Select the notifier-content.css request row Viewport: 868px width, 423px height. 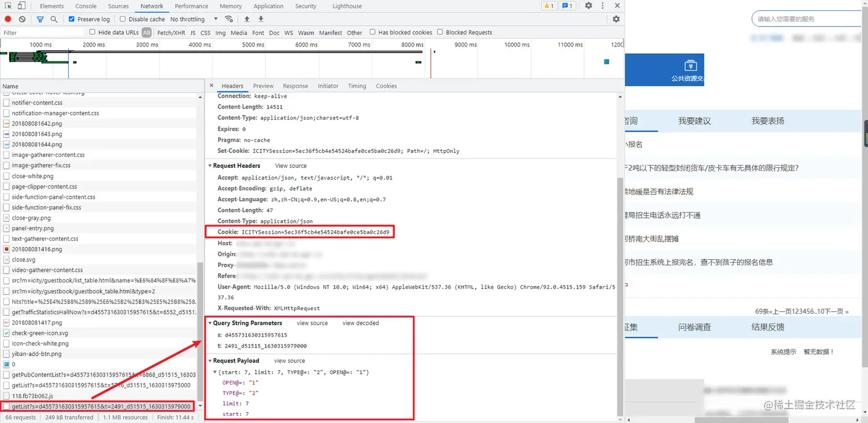(x=98, y=103)
